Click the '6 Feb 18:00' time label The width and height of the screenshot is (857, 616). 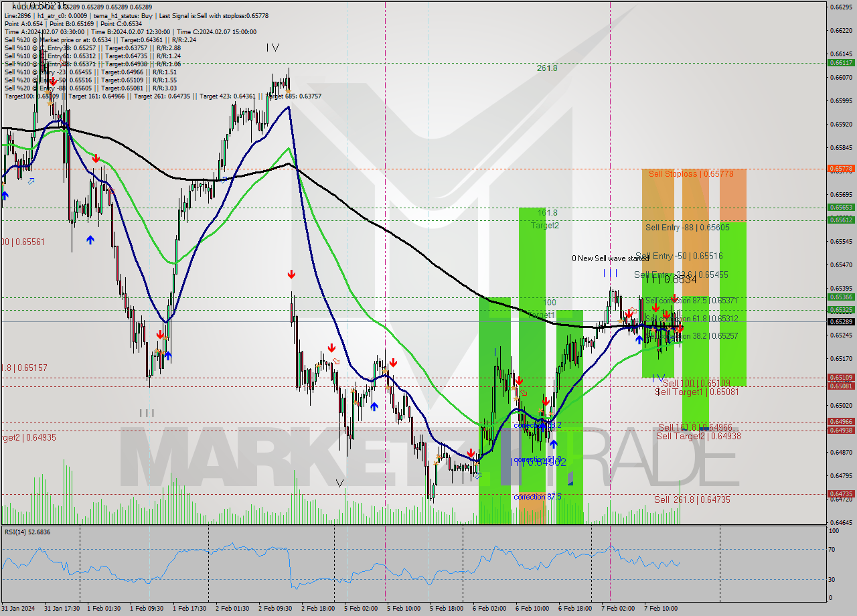pos(575,609)
